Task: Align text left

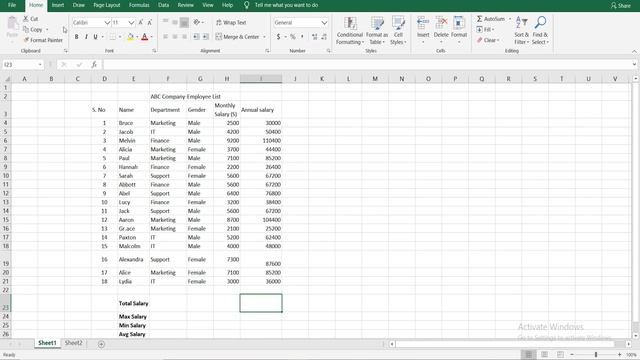Action: 165,37
